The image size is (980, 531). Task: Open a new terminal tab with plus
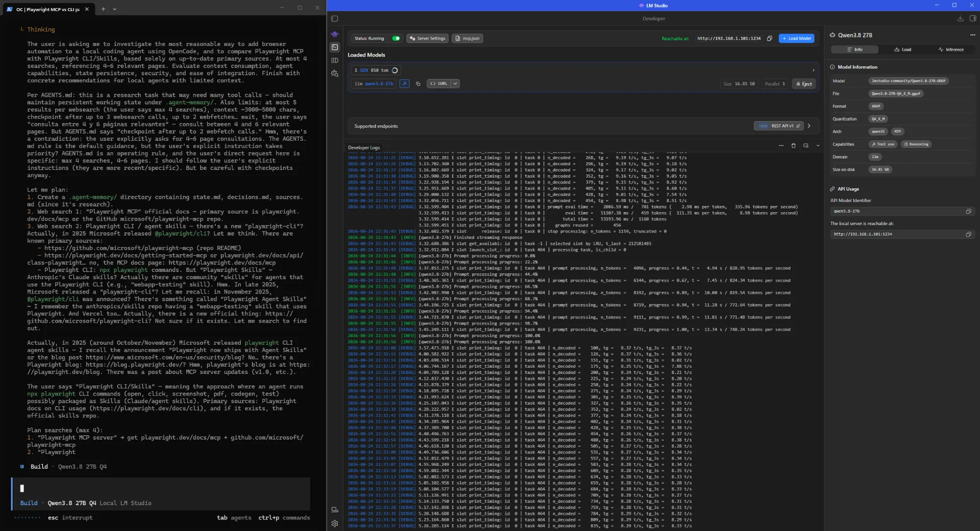click(x=103, y=9)
